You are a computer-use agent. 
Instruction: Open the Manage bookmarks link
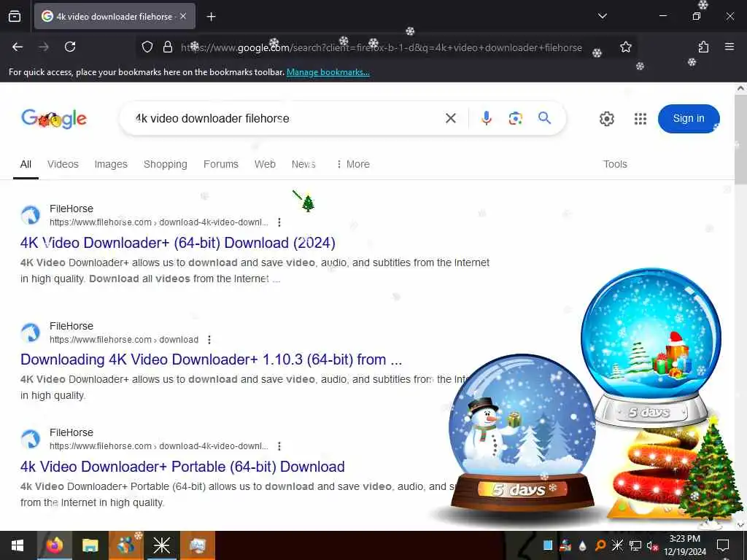coord(328,72)
